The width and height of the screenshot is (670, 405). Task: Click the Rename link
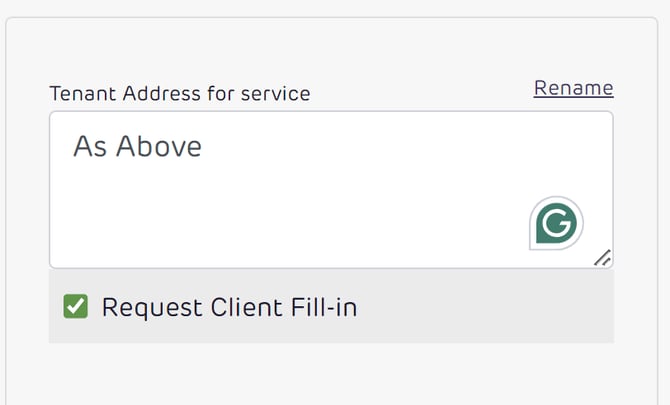[x=573, y=88]
